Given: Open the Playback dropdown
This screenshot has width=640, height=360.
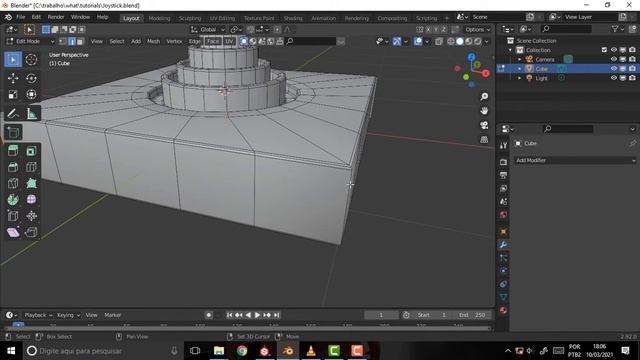Looking at the screenshot, I should click(38, 315).
